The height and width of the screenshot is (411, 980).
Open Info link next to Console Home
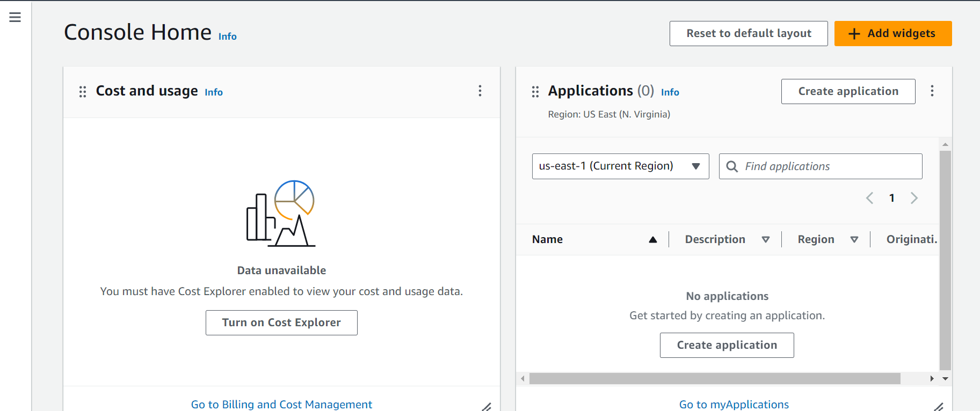coord(227,36)
